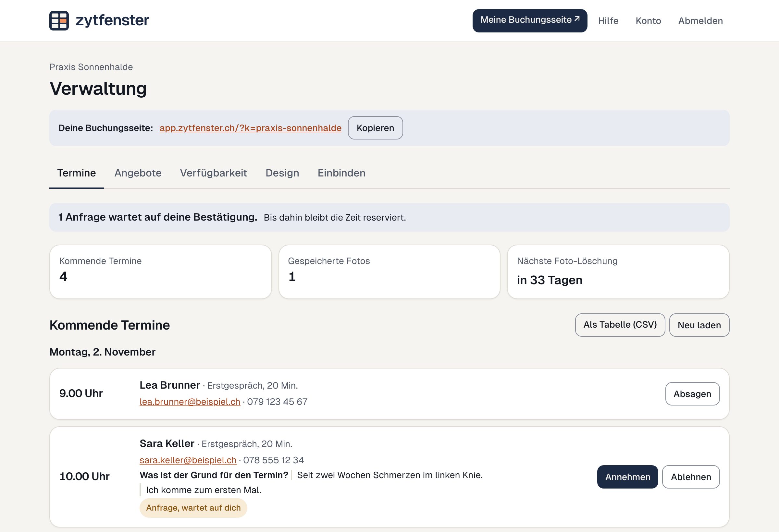Cancel Lea Brunner's appointment with Absagen
The height and width of the screenshot is (532, 779).
693,394
